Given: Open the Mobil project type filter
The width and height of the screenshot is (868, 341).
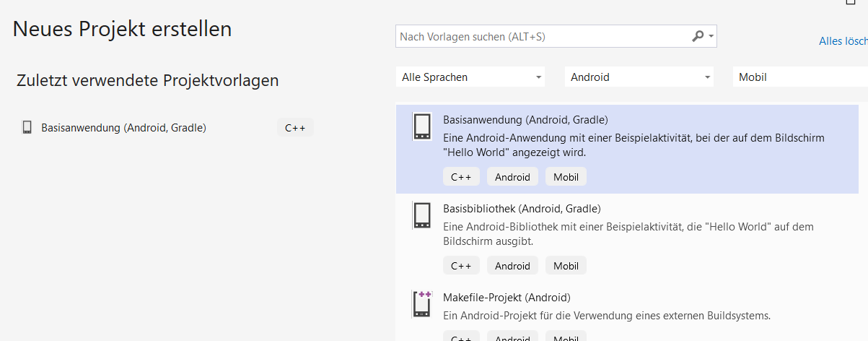Looking at the screenshot, I should tap(800, 77).
